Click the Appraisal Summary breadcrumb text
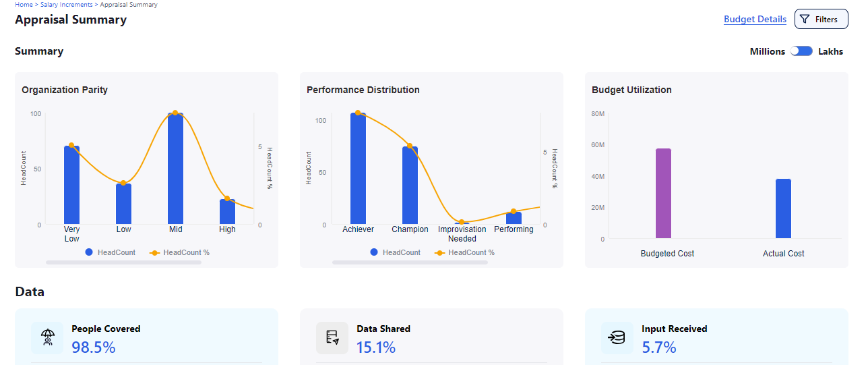The image size is (868, 365). [129, 5]
